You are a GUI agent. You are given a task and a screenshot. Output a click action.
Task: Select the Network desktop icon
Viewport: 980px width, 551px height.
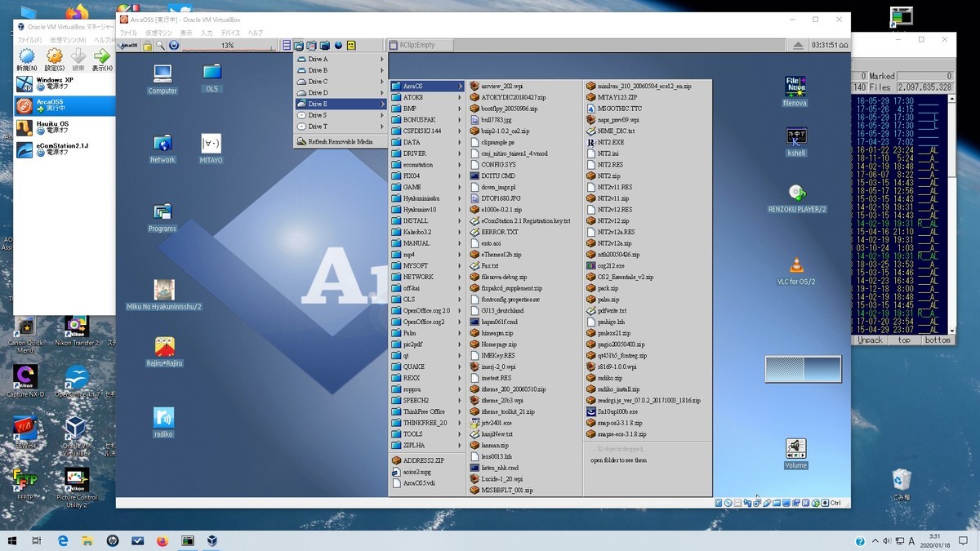pos(163,149)
